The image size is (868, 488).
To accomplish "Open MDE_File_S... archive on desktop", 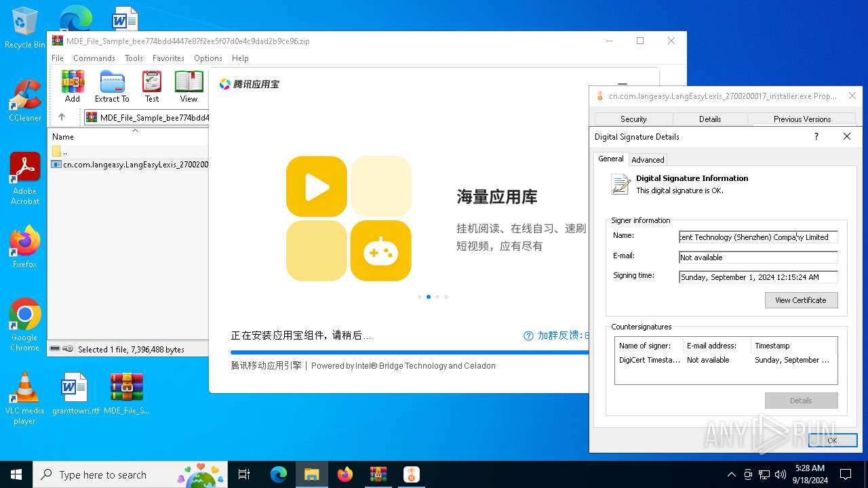I will click(x=127, y=393).
